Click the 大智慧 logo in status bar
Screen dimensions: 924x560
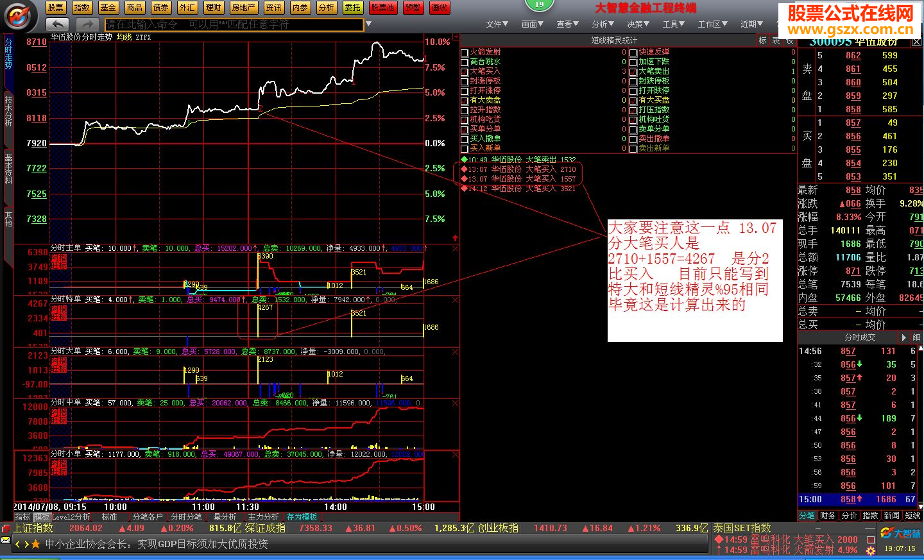tap(900, 533)
